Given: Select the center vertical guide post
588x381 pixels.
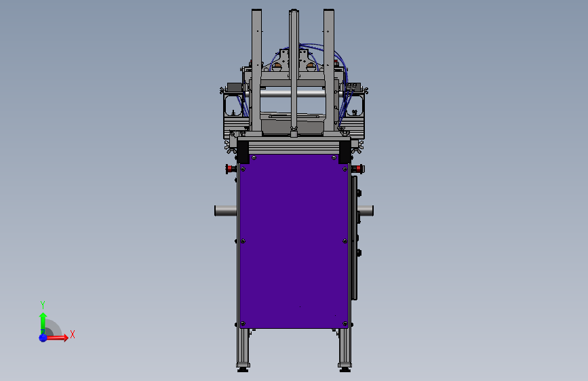Looking at the screenshot, I should pyautogui.click(x=294, y=71).
